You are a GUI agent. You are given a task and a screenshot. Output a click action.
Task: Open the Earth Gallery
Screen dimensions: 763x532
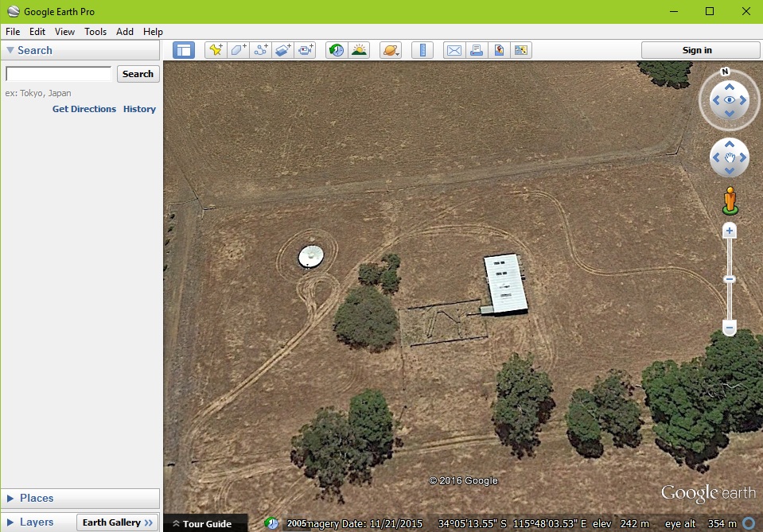pos(117,522)
